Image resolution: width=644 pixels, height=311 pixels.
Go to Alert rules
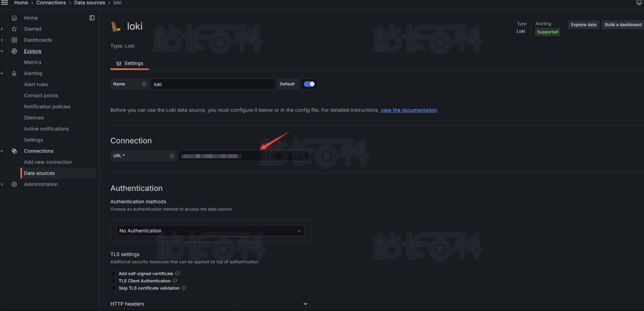36,84
